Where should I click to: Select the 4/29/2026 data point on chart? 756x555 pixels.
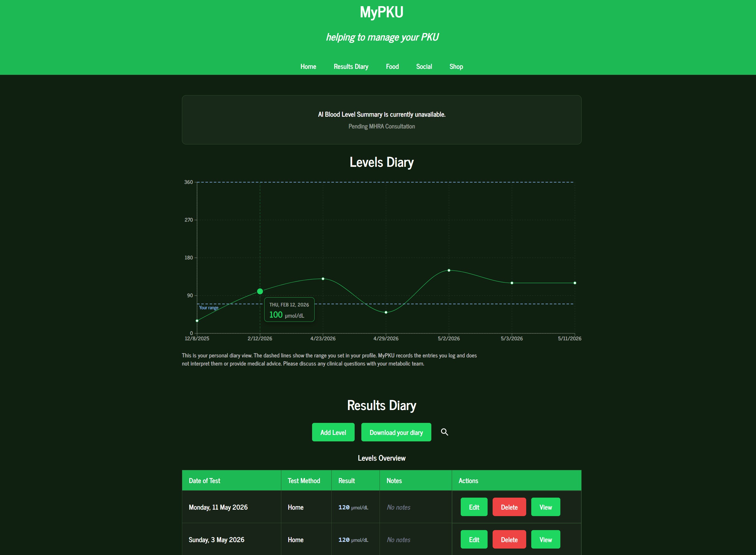(386, 312)
